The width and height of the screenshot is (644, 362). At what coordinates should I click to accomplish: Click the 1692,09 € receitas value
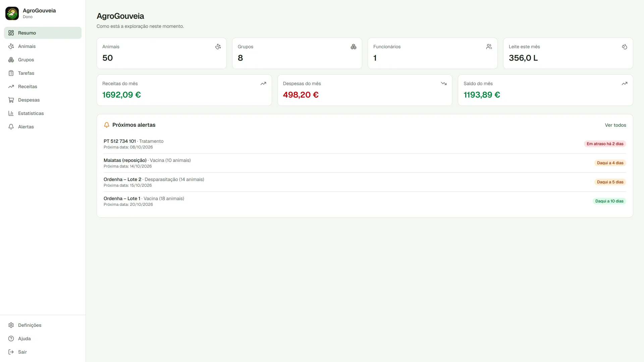click(x=121, y=95)
